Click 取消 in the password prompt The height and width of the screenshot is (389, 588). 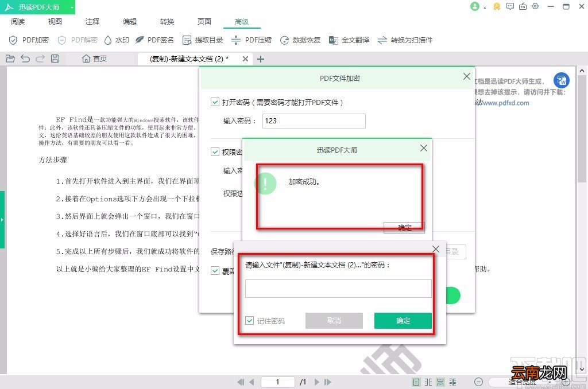point(334,321)
